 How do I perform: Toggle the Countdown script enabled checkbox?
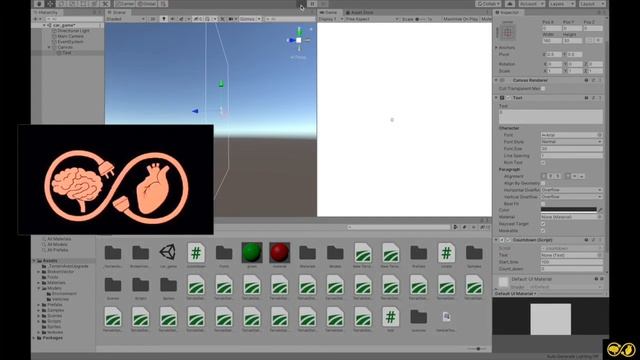tap(508, 240)
